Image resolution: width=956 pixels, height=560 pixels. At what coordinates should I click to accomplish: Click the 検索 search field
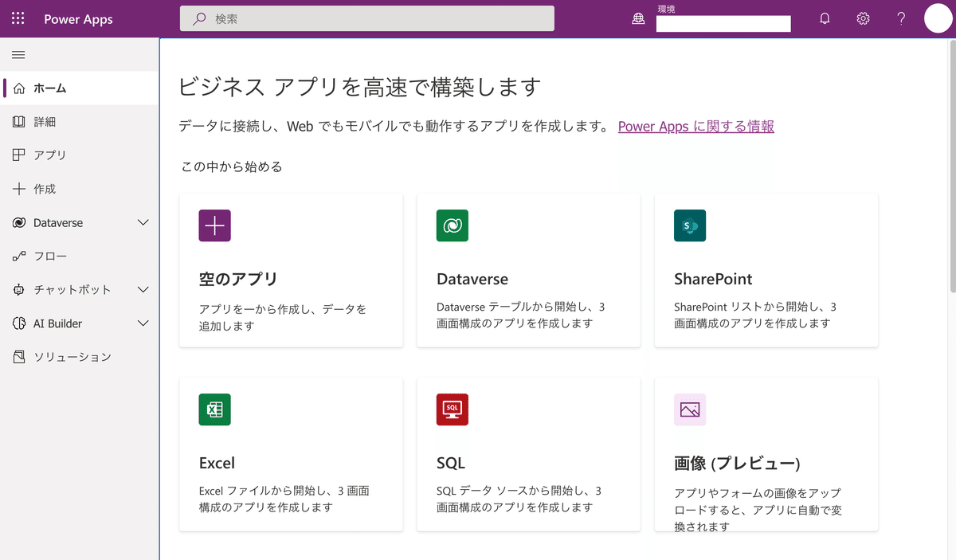click(x=367, y=18)
